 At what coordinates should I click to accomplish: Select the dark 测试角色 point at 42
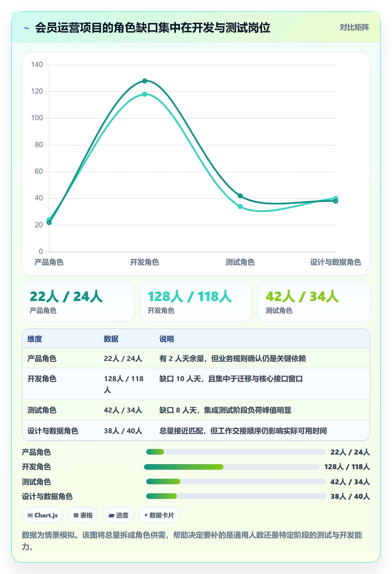pyautogui.click(x=240, y=196)
